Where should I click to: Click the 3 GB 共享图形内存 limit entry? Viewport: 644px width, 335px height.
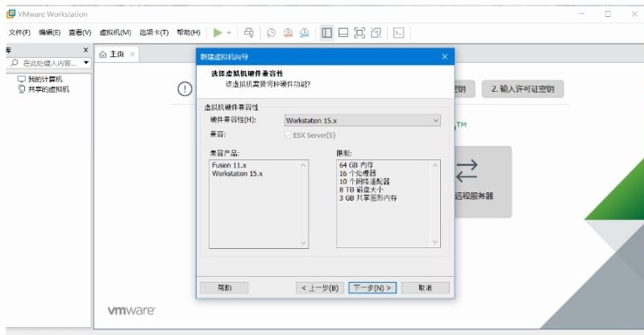pyautogui.click(x=368, y=198)
